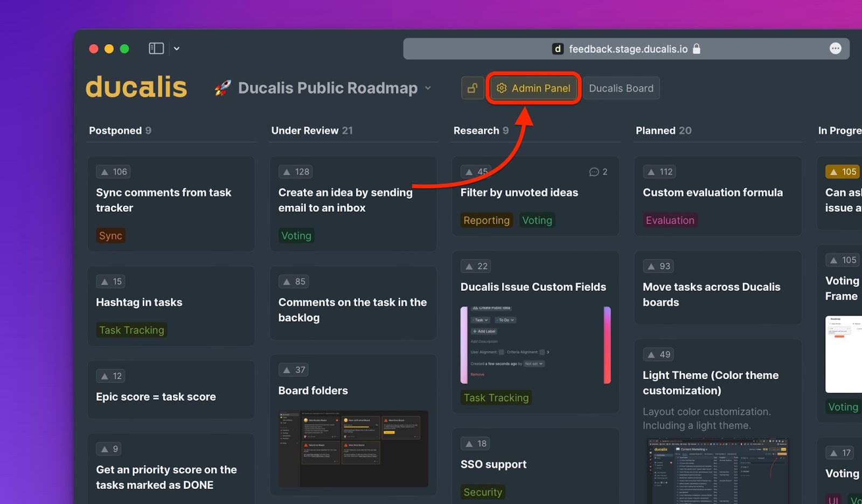View the Board folders screenshot thumbnail
Image resolution: width=862 pixels, height=504 pixels.
coord(353,449)
